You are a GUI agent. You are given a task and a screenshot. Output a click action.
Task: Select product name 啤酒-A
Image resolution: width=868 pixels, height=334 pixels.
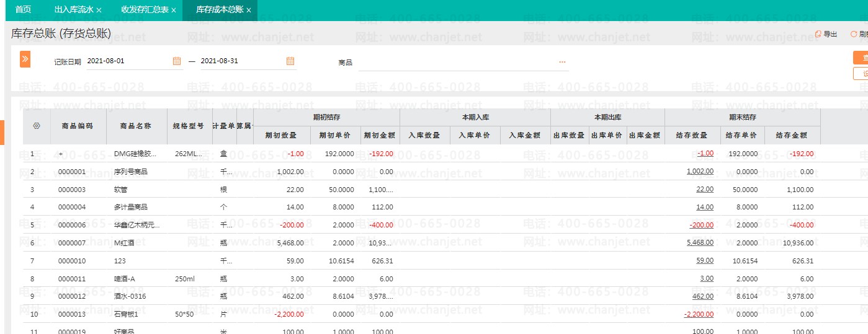tap(125, 279)
